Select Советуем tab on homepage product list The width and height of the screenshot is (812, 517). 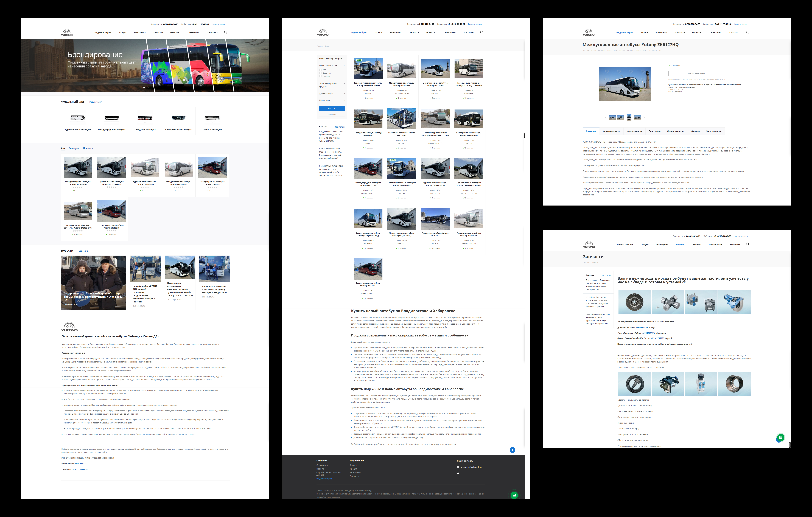point(74,148)
